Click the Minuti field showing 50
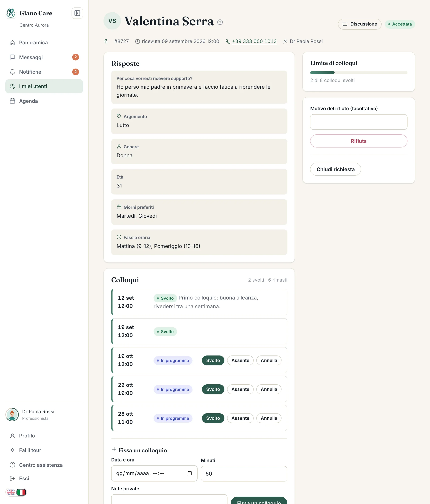This screenshot has height=504, width=430. tap(244, 474)
